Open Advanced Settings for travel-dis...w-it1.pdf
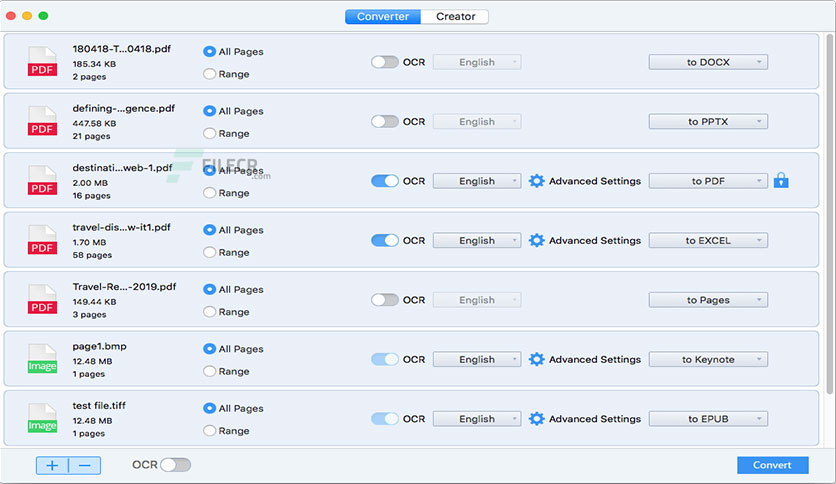836x484 pixels. click(594, 240)
